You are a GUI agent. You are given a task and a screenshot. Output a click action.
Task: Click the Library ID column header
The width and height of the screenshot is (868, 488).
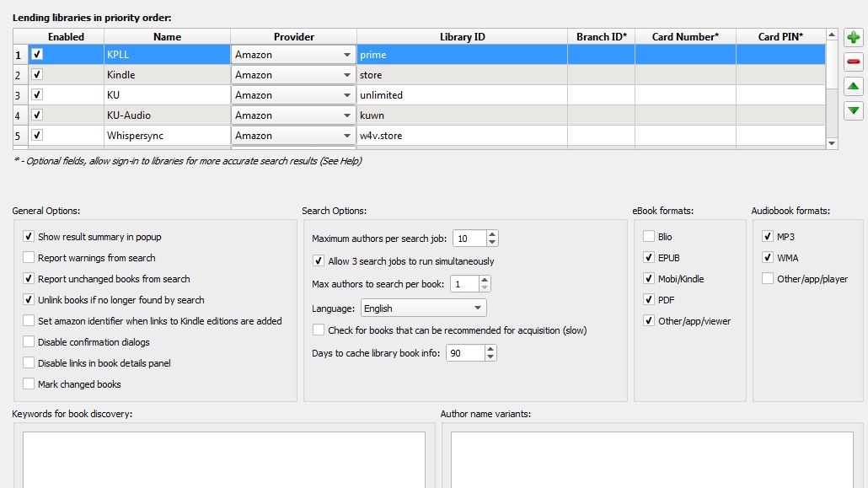click(x=463, y=36)
